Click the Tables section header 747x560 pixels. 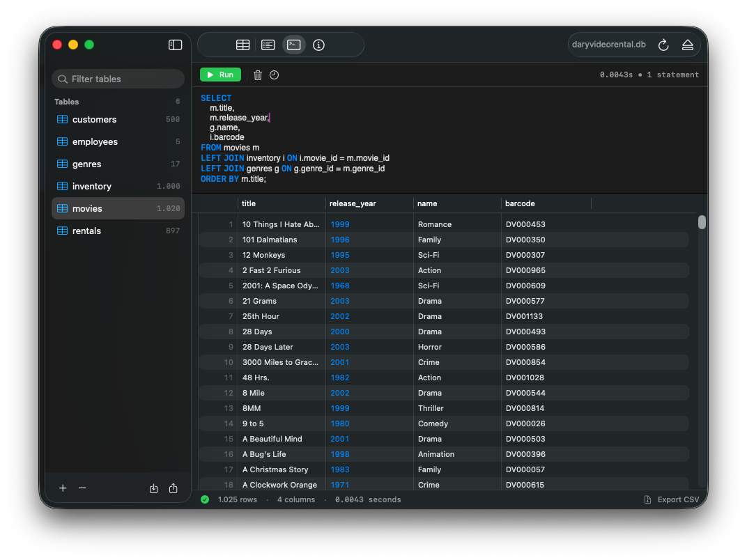point(67,102)
